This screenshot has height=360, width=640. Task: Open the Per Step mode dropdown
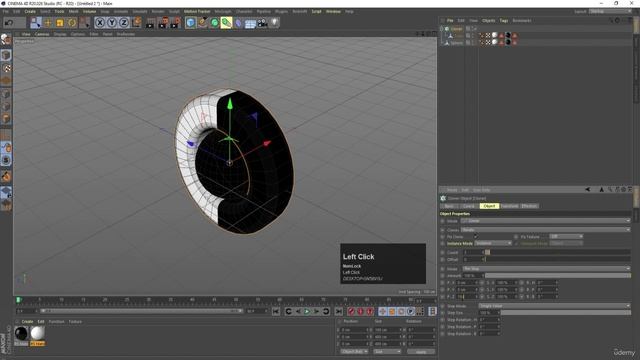(546, 269)
